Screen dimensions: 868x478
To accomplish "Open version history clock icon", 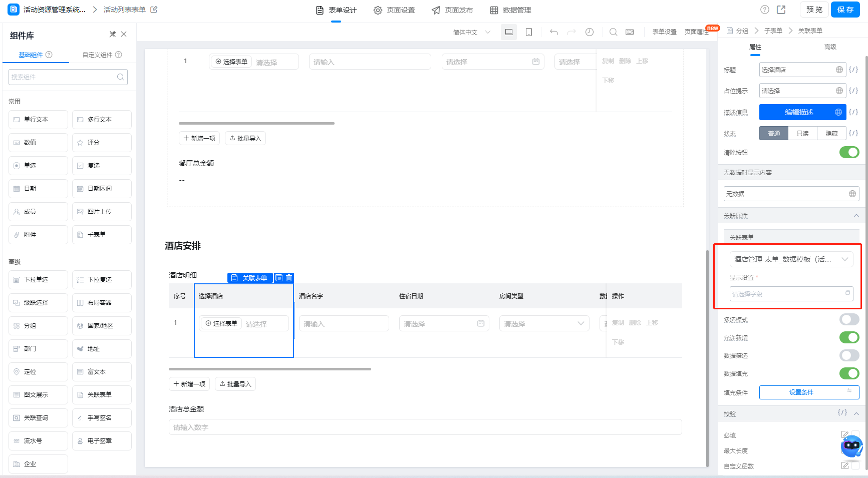I will (590, 32).
